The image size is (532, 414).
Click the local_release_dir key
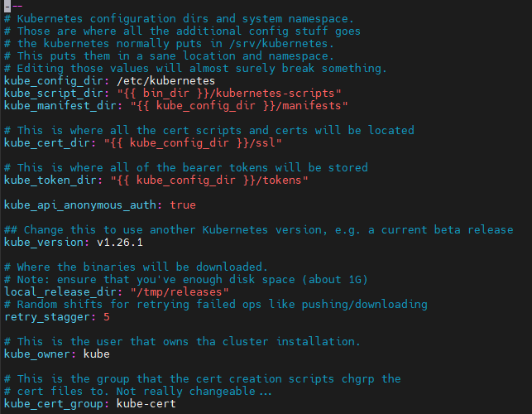click(60, 292)
